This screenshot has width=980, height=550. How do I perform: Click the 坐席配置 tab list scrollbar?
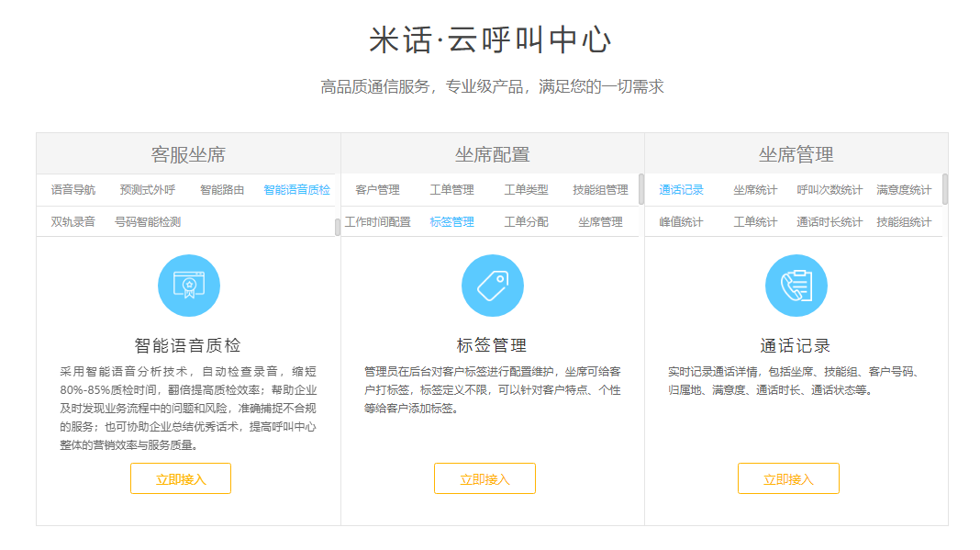click(x=641, y=189)
